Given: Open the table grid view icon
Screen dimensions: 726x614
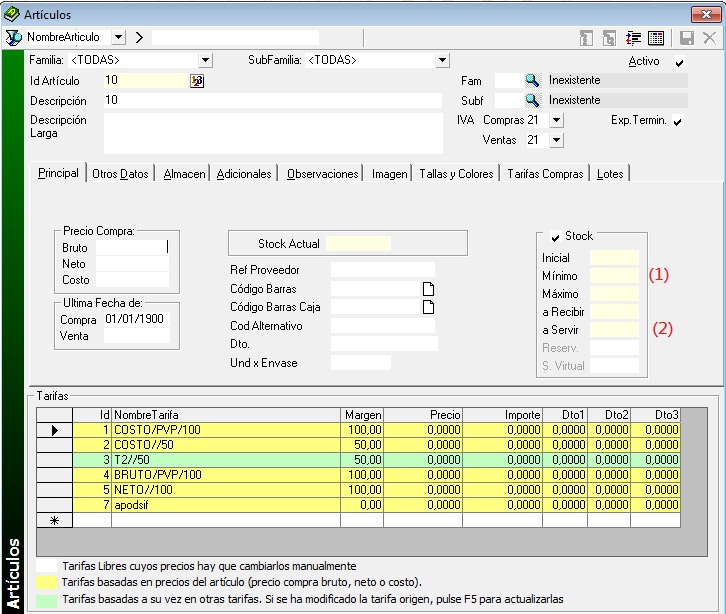Looking at the screenshot, I should [x=656, y=38].
